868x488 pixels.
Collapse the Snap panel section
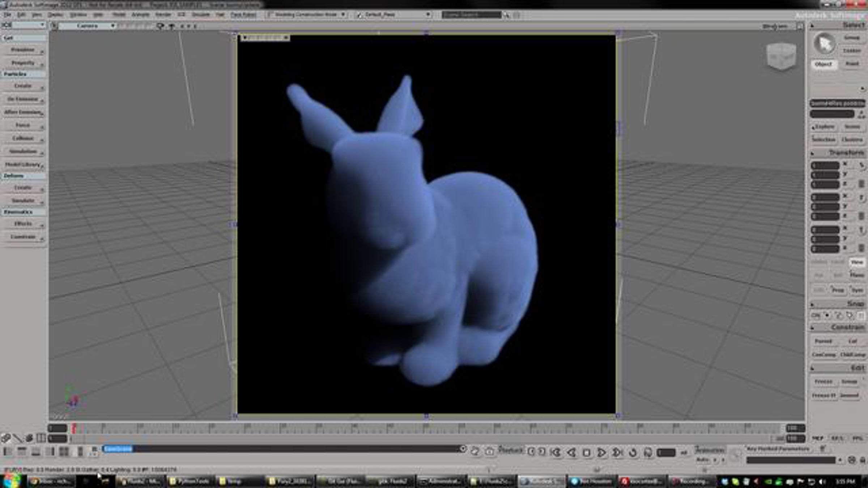812,304
